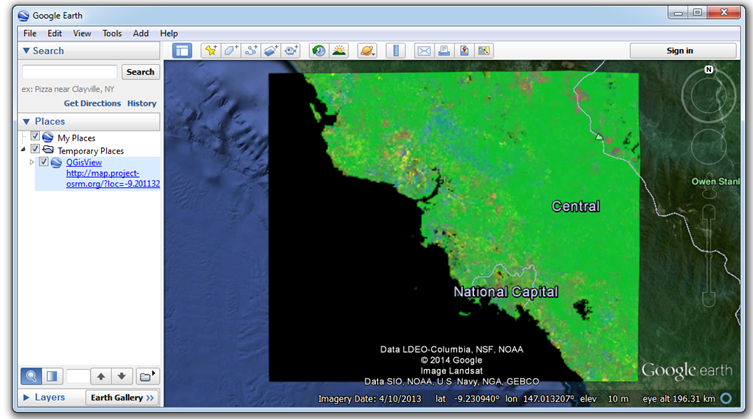The width and height of the screenshot is (753, 419).
Task: Click the folder icon next to Temporary Places
Action: [48, 150]
